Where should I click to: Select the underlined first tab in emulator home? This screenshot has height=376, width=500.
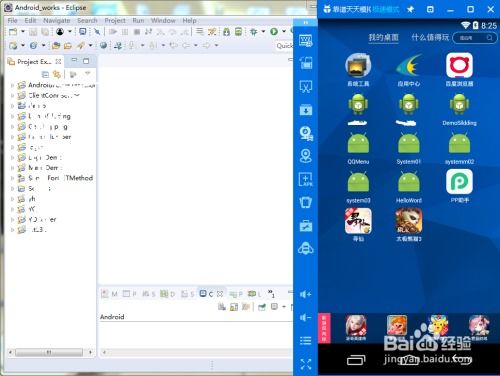point(383,38)
